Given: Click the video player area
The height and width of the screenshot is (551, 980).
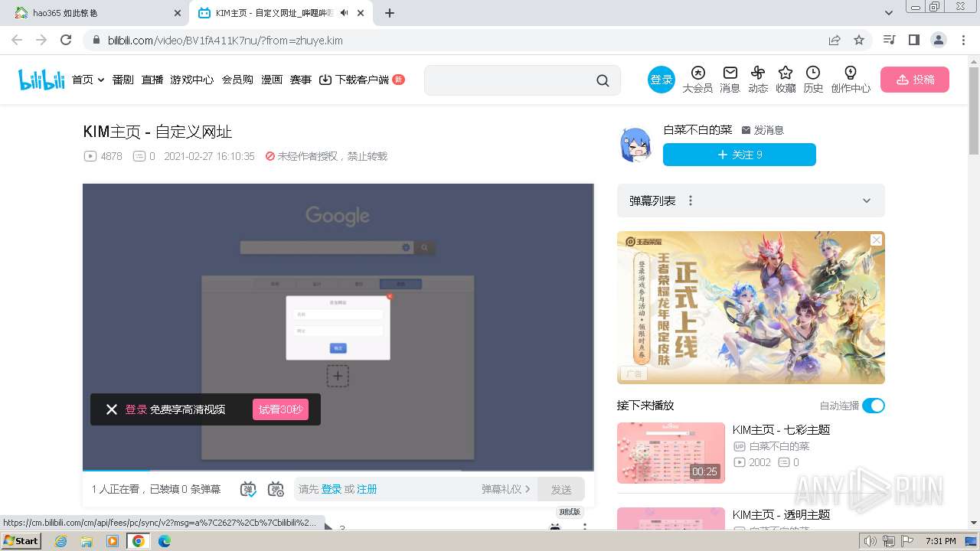Looking at the screenshot, I should point(338,327).
